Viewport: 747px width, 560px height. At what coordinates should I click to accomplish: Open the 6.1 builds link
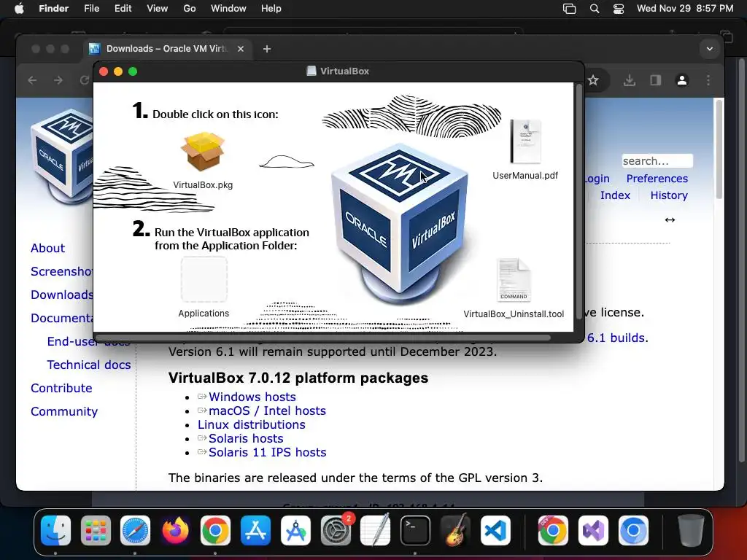pyautogui.click(x=617, y=338)
